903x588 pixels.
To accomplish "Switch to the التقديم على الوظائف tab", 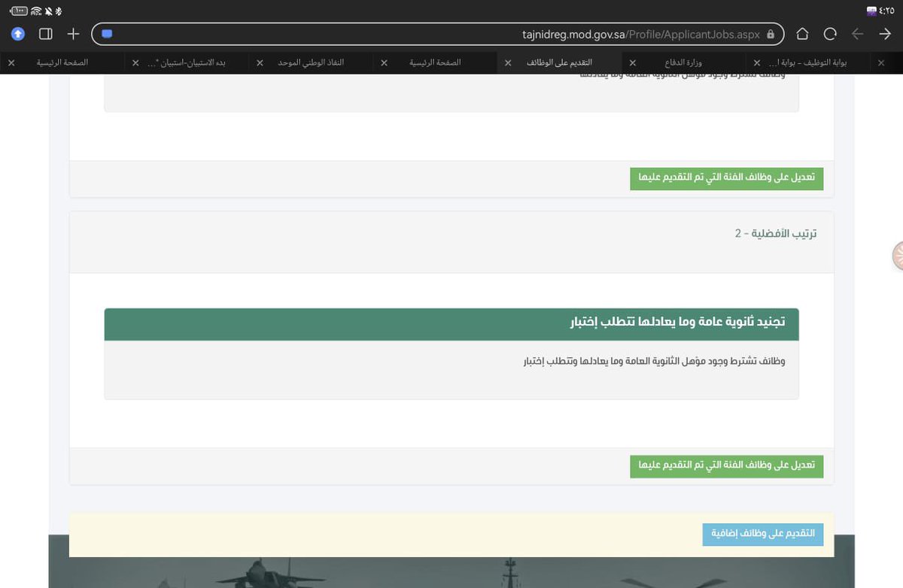I will (x=559, y=62).
